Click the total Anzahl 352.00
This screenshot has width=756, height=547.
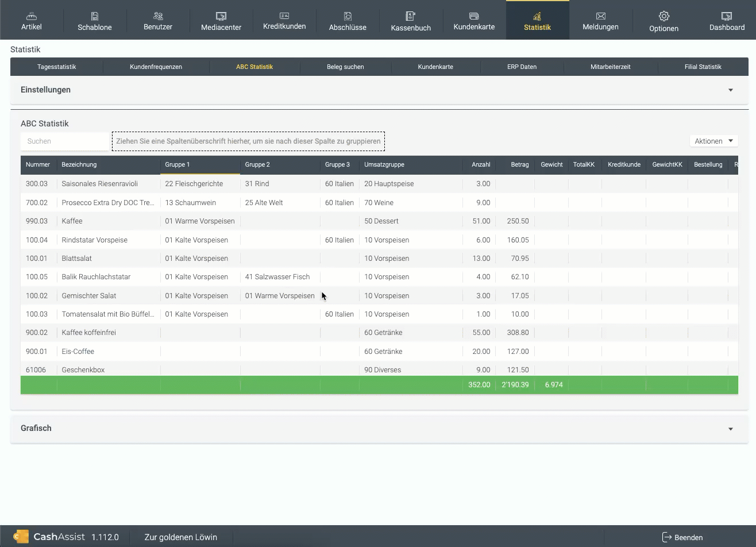(479, 385)
